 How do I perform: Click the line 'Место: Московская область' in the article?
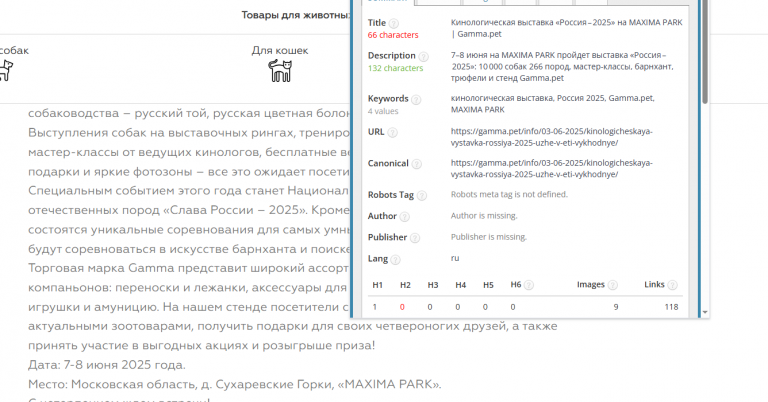235,385
